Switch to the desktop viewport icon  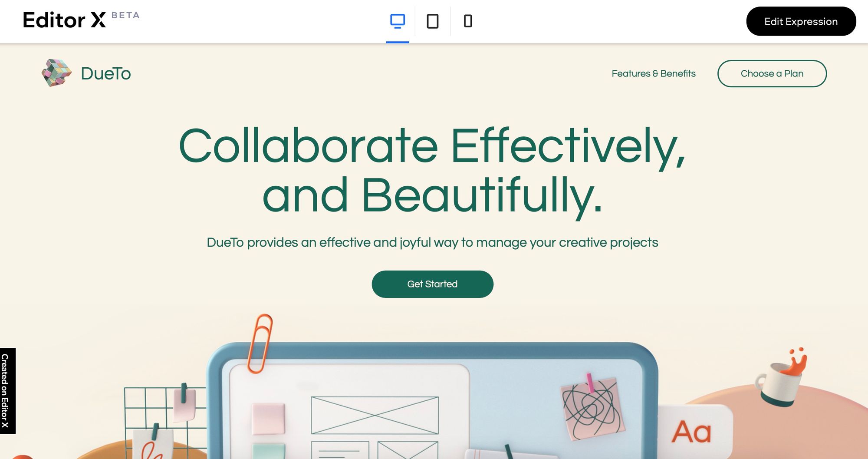(x=398, y=21)
